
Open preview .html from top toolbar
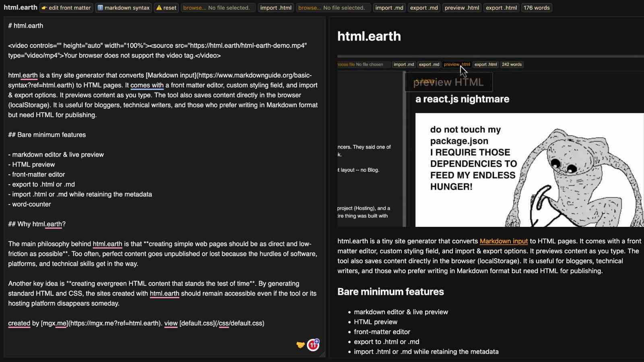pos(462,8)
